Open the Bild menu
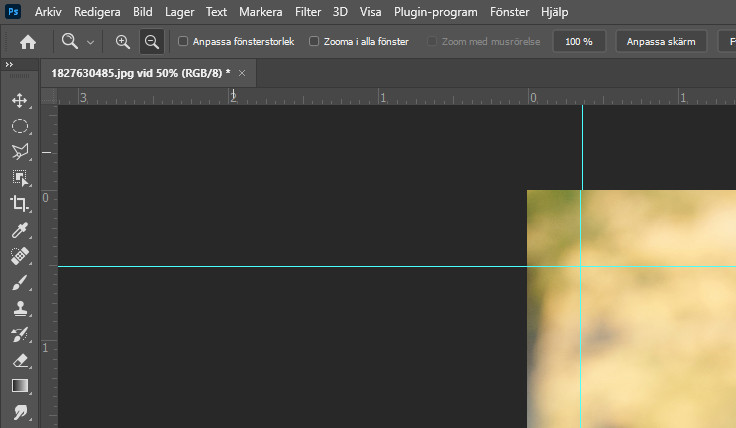 point(143,12)
